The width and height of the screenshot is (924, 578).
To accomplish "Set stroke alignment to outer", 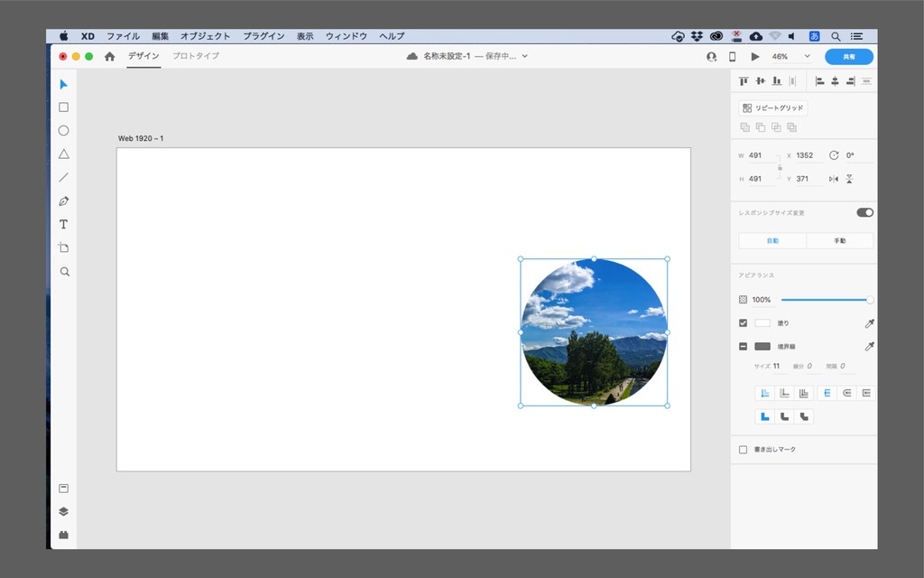I will (784, 394).
